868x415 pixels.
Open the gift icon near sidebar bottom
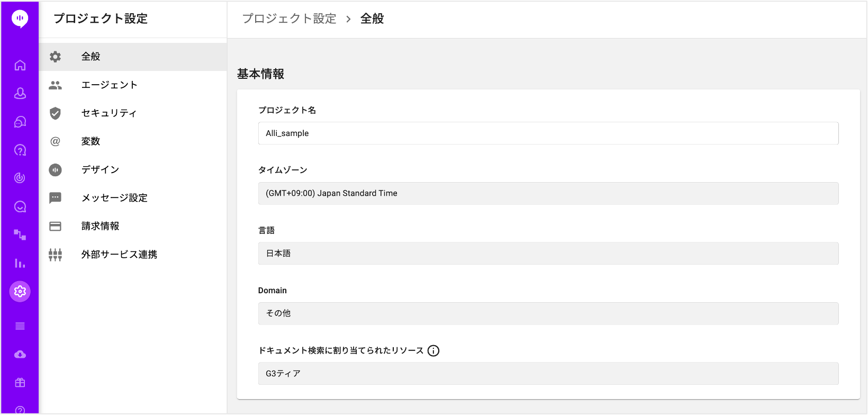20,383
